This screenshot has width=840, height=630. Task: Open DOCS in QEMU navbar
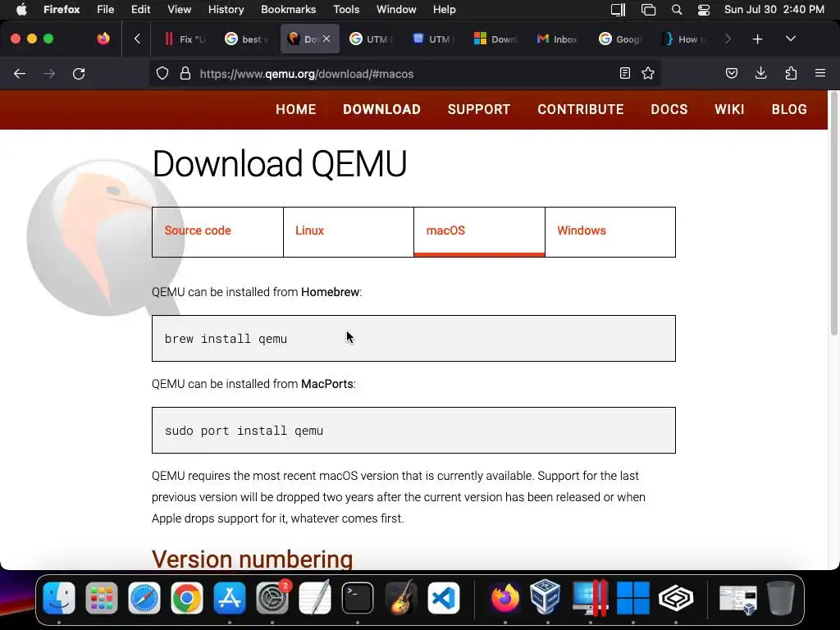669,109
